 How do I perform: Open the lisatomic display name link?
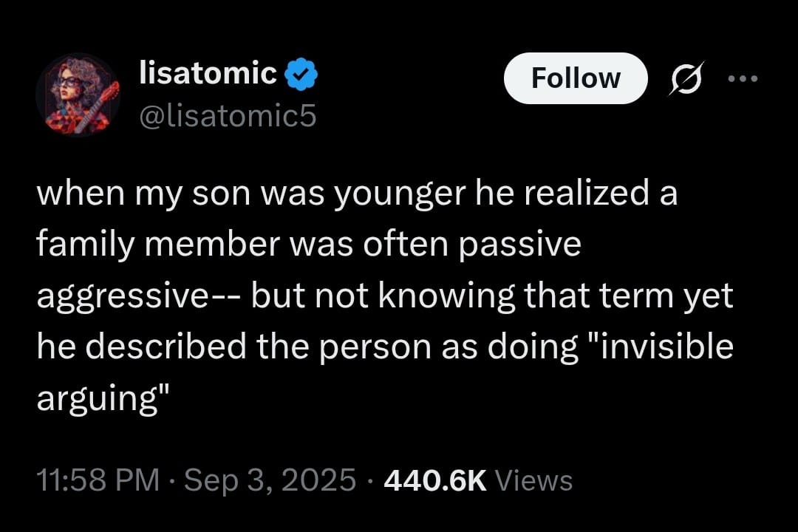(208, 73)
